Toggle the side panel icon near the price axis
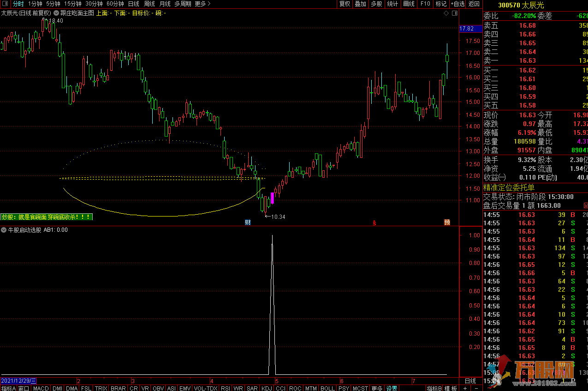Image resolution: width=588 pixels, height=391 pixels. point(454,13)
